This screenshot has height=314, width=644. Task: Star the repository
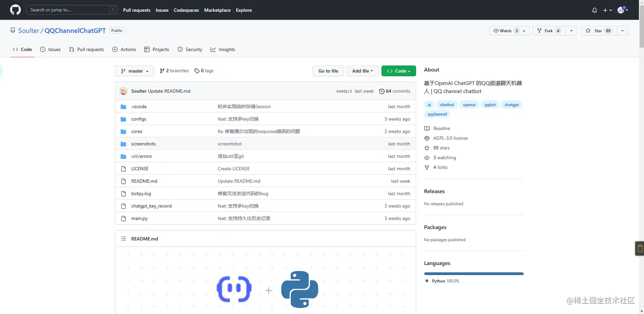(x=598, y=31)
